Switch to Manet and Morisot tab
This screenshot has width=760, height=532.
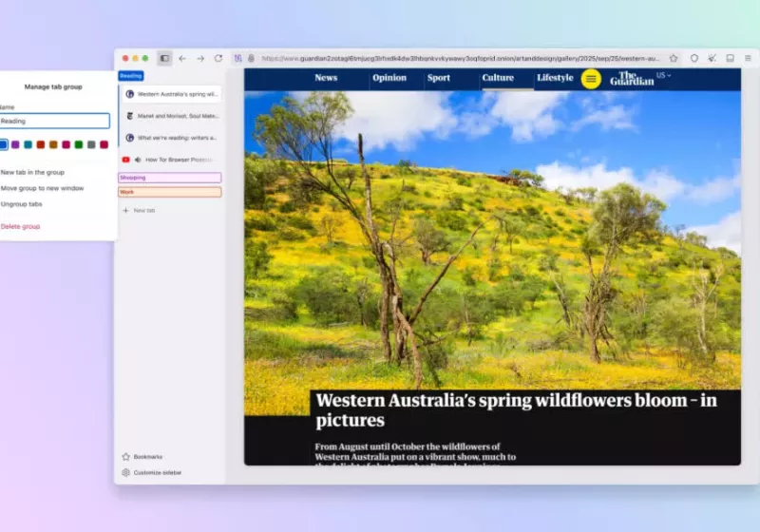click(x=171, y=116)
